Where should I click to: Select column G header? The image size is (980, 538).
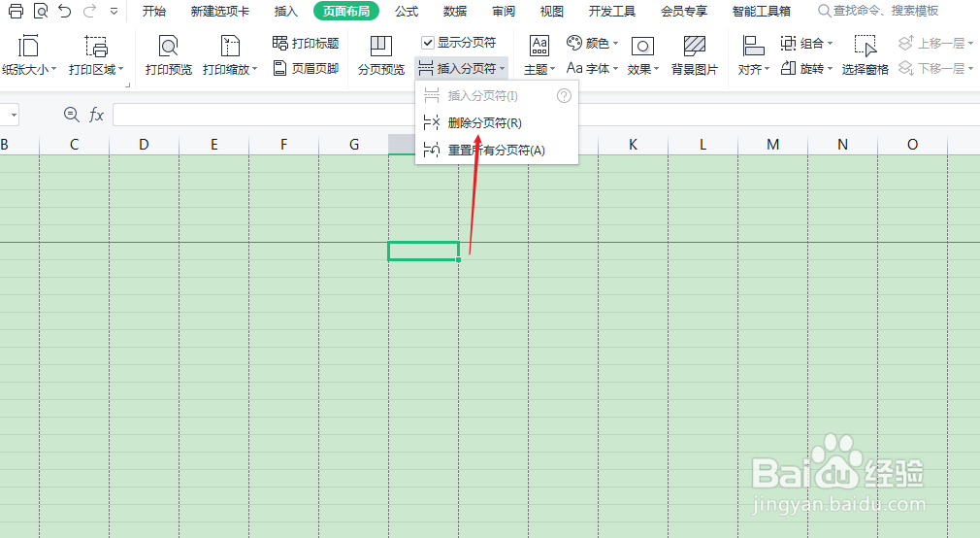(354, 145)
